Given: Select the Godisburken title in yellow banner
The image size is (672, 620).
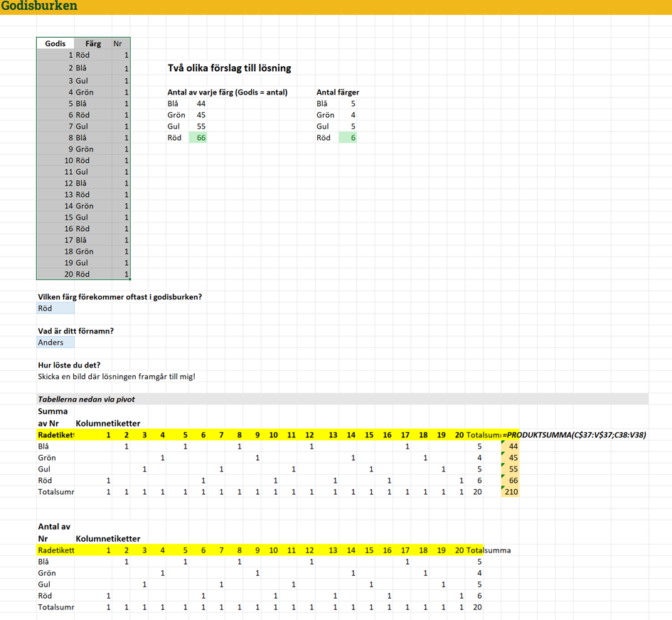Looking at the screenshot, I should coord(39,6).
